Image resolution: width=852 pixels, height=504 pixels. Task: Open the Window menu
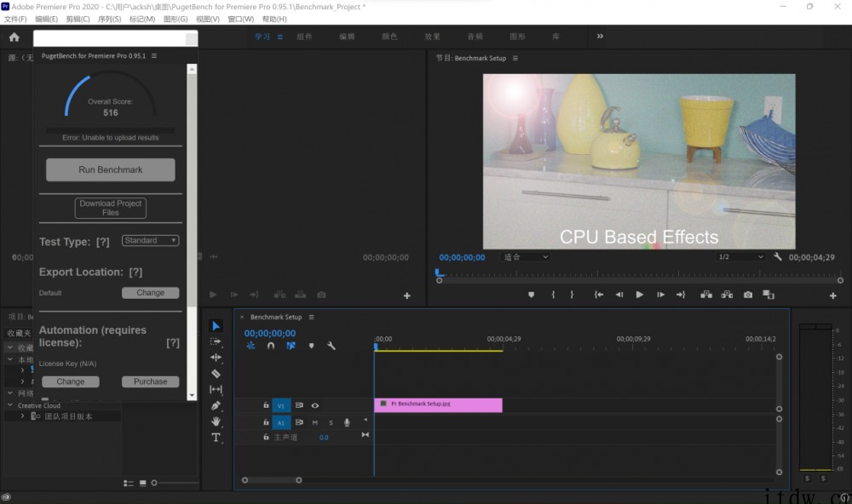tap(241, 19)
